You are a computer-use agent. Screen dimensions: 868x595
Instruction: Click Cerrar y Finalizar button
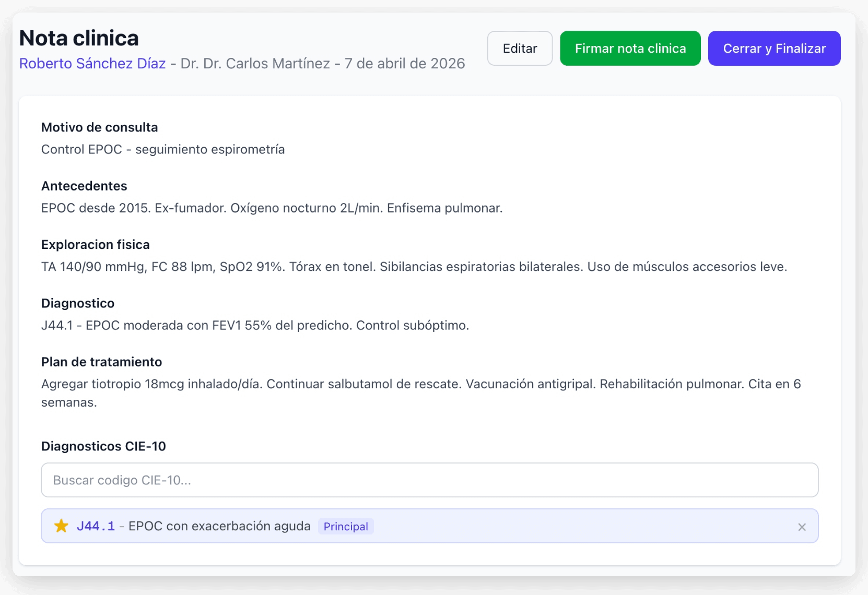(x=774, y=49)
